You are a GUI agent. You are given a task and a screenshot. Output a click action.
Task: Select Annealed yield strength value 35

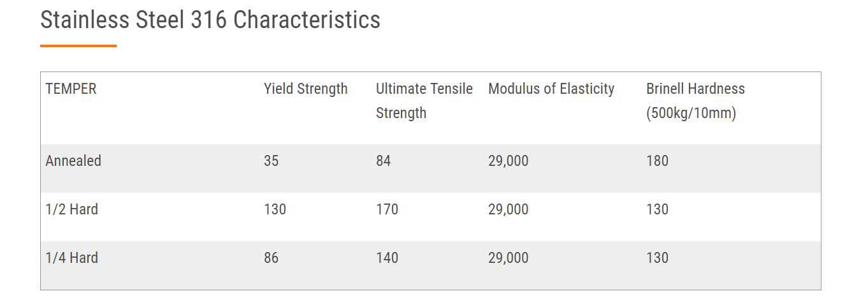pyautogui.click(x=271, y=161)
